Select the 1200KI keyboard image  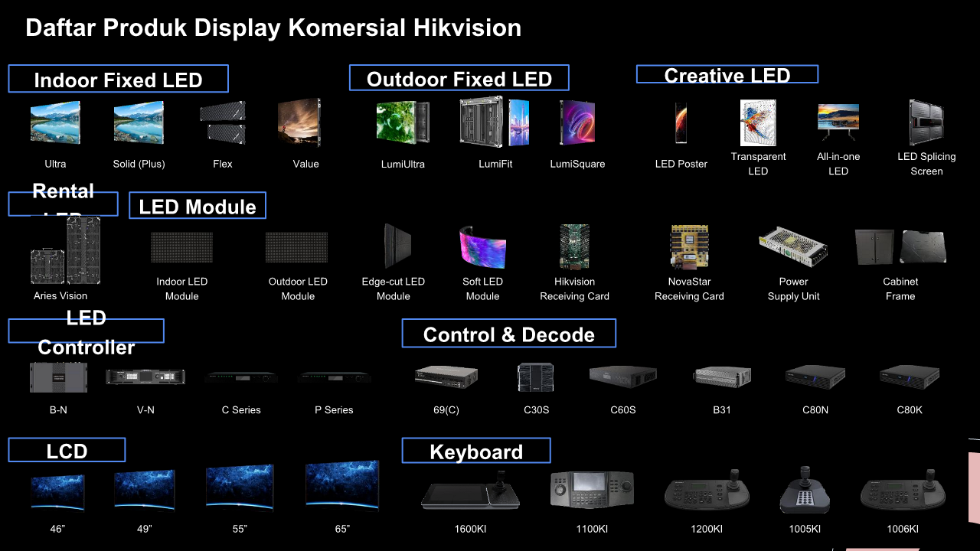click(706, 490)
